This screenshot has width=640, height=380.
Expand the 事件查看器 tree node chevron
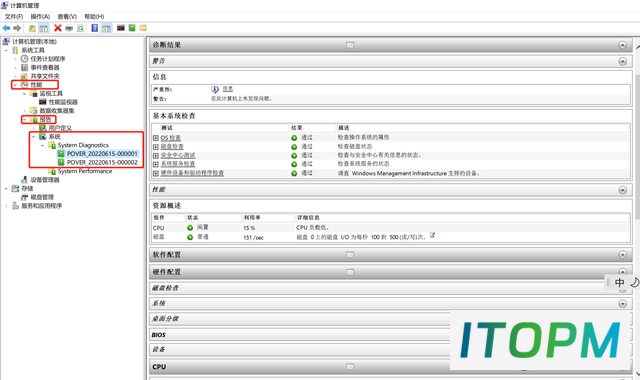point(16,67)
